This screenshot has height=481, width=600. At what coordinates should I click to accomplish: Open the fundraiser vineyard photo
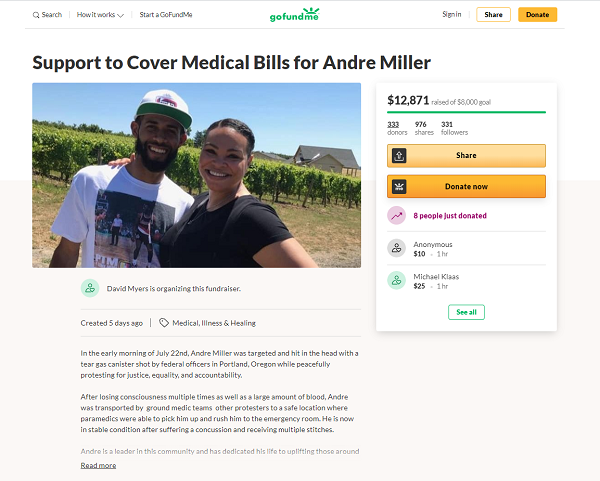(x=196, y=175)
